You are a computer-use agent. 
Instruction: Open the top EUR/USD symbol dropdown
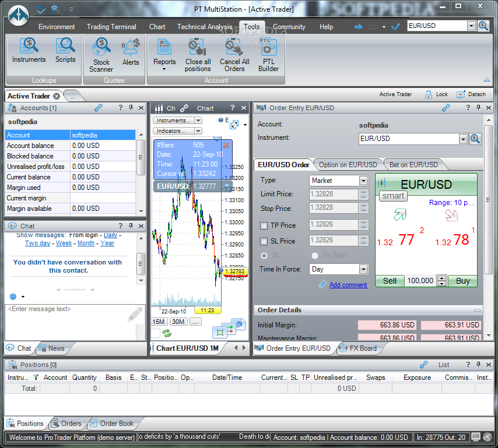click(471, 26)
